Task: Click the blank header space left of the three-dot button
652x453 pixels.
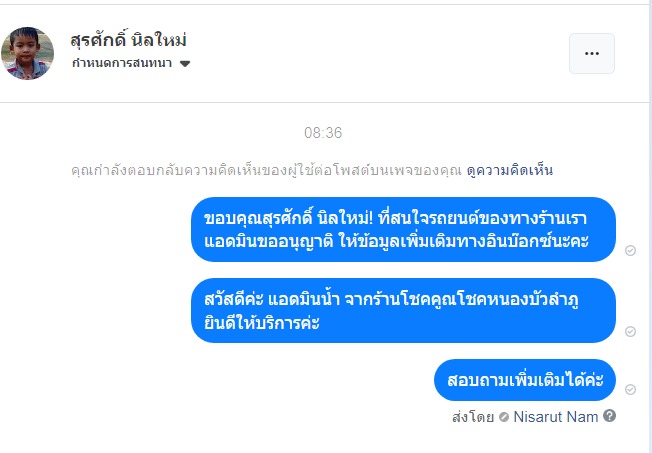Action: [400, 53]
